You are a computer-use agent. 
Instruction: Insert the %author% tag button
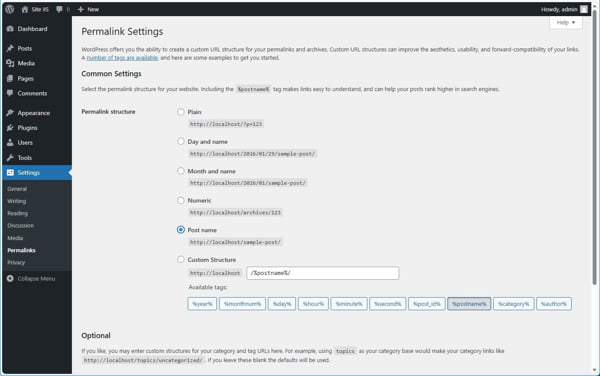click(554, 304)
